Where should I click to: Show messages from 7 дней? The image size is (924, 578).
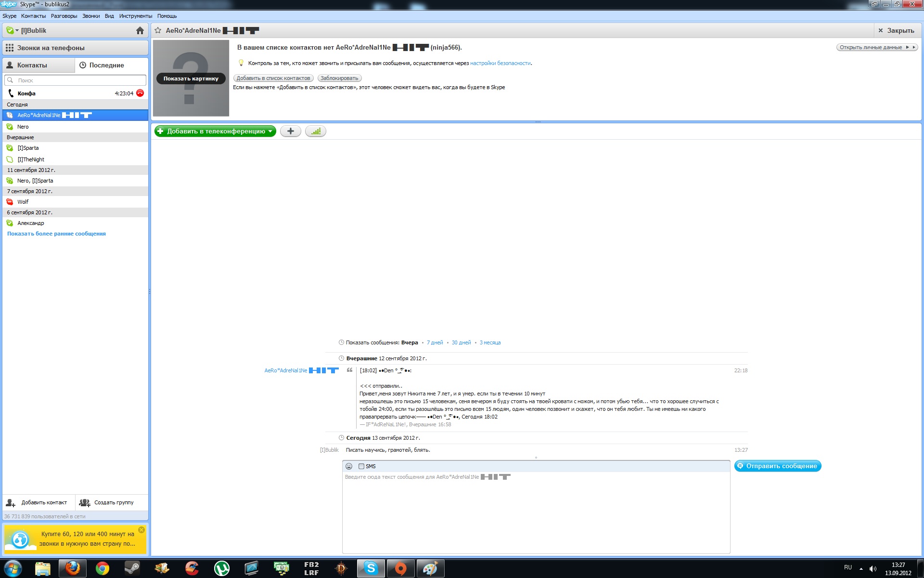click(435, 342)
